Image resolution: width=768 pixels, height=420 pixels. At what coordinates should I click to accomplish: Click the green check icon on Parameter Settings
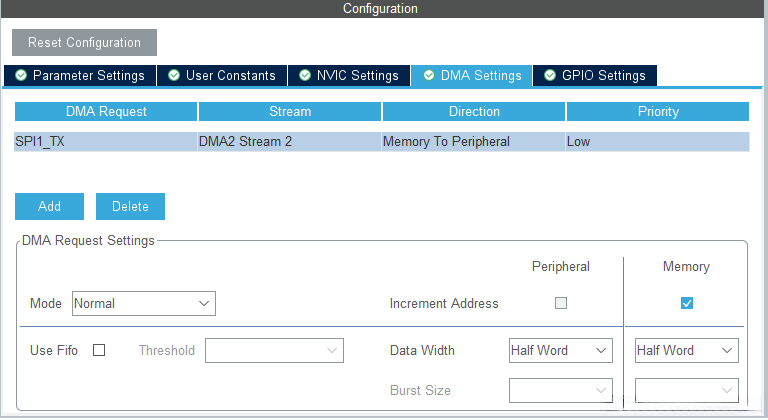(x=22, y=76)
